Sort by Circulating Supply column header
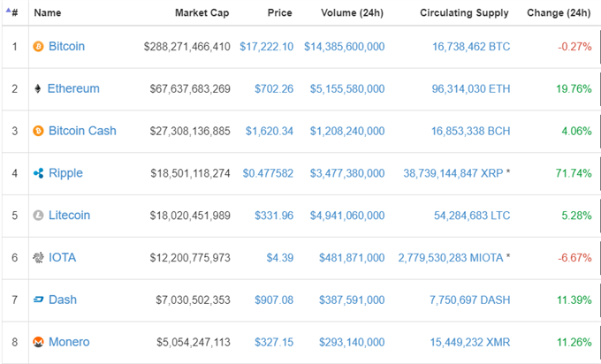This screenshot has height=364, width=601. (x=464, y=12)
